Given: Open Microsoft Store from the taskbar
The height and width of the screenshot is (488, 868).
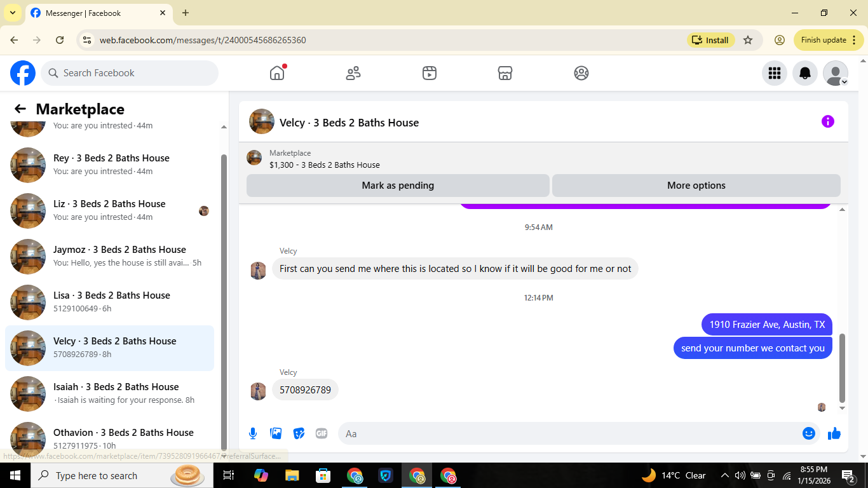Looking at the screenshot, I should [x=323, y=475].
